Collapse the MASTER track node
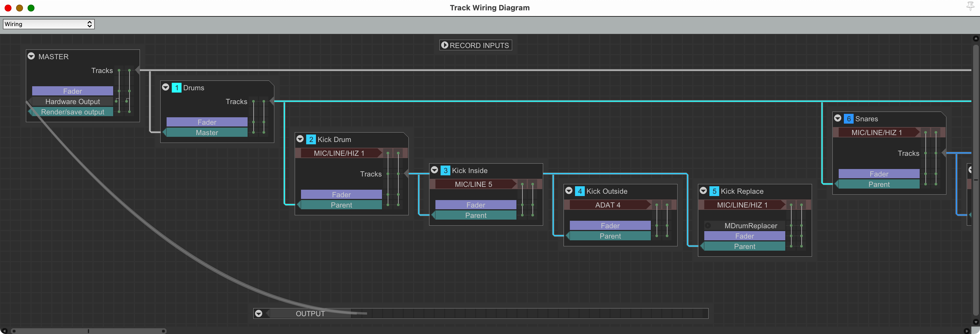980x334 pixels. [x=31, y=56]
